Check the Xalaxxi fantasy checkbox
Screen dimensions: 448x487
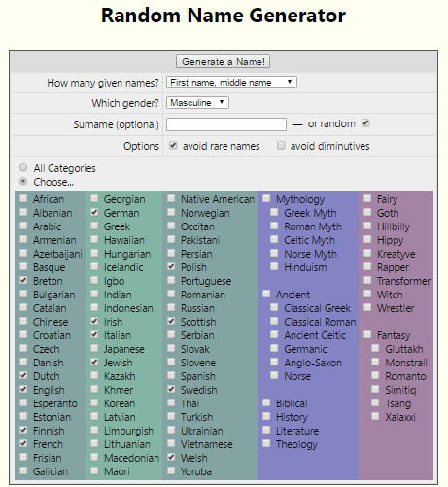coord(375,416)
